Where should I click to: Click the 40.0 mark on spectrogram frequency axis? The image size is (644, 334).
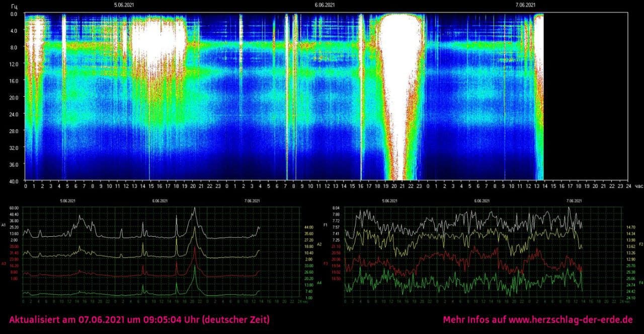(x=14, y=180)
